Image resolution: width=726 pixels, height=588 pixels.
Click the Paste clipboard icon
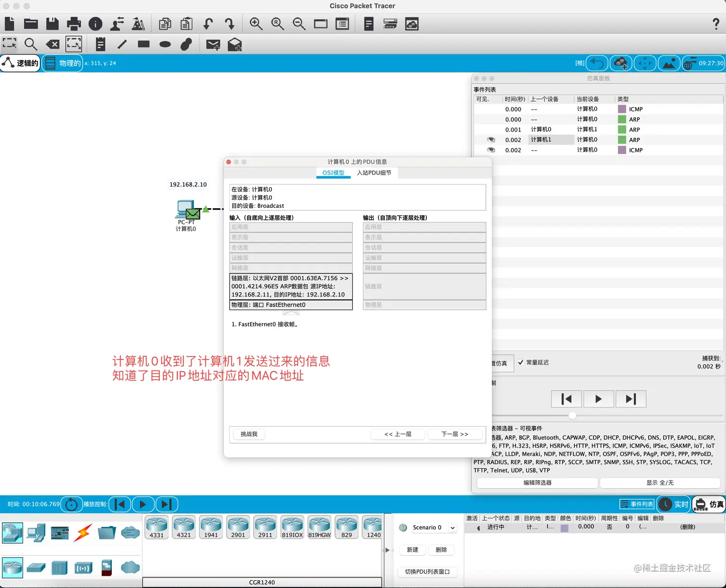coord(186,24)
